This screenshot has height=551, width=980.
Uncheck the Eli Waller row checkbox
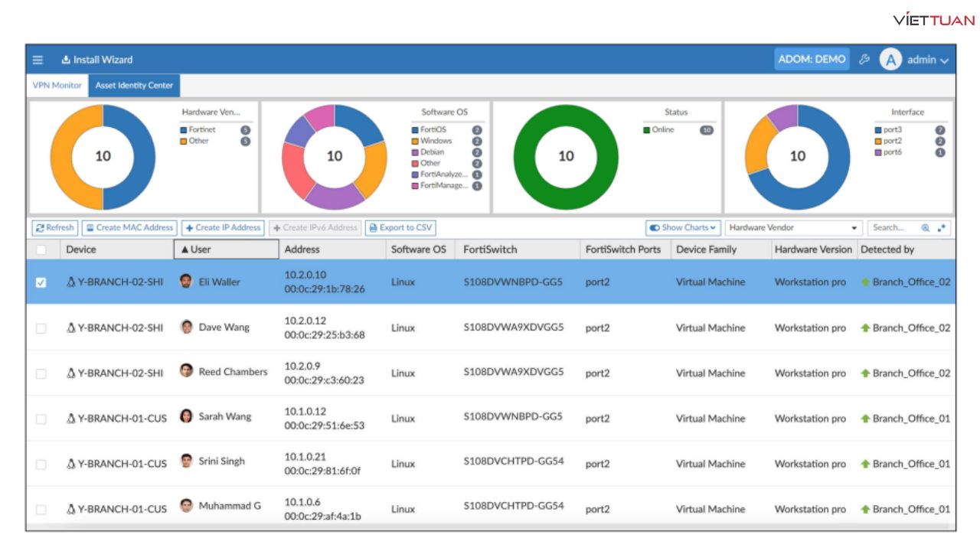click(x=41, y=282)
